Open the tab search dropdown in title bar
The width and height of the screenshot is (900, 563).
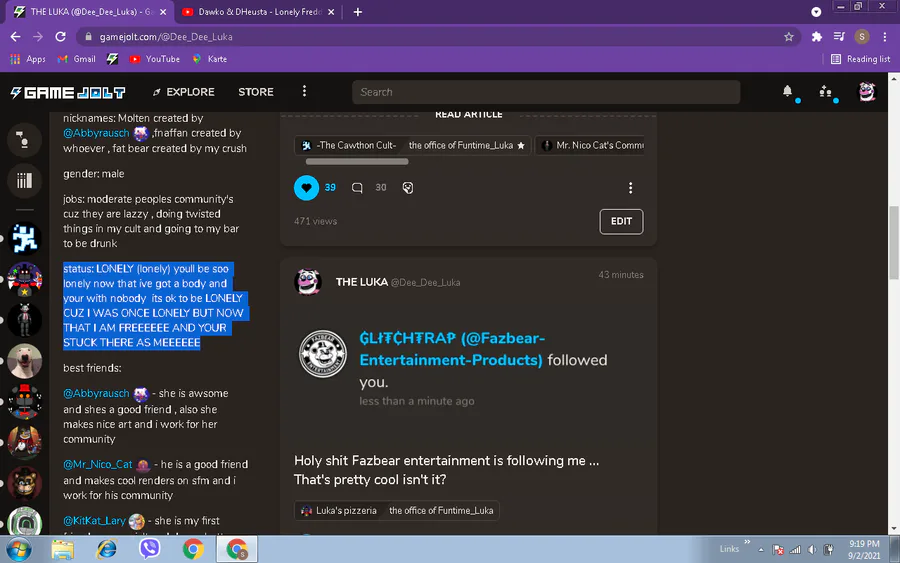[x=816, y=12]
